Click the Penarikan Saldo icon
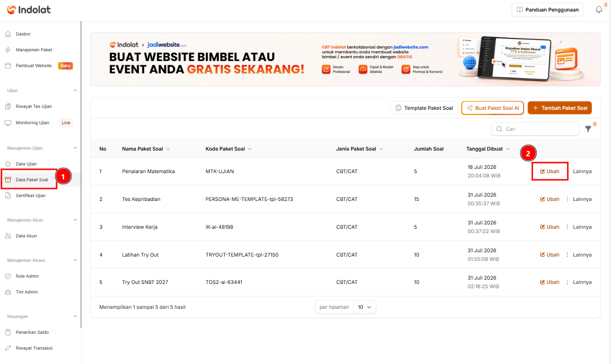611x364 pixels. point(8,332)
